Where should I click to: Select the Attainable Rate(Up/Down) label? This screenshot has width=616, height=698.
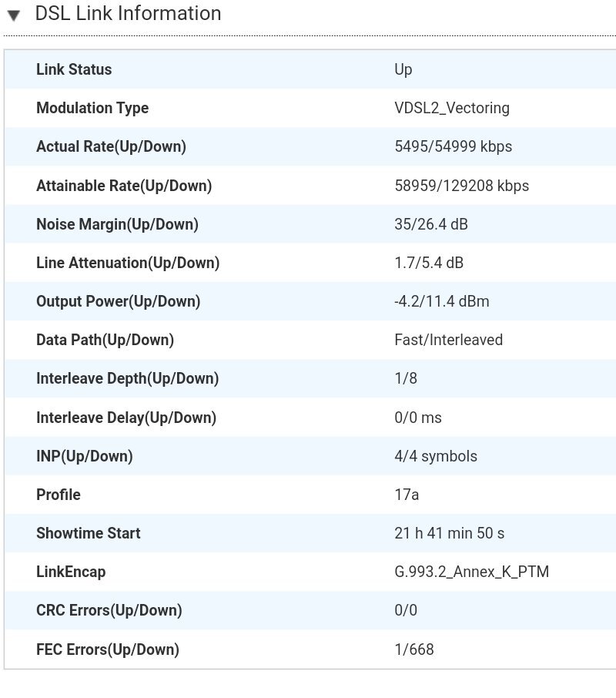[x=124, y=186]
